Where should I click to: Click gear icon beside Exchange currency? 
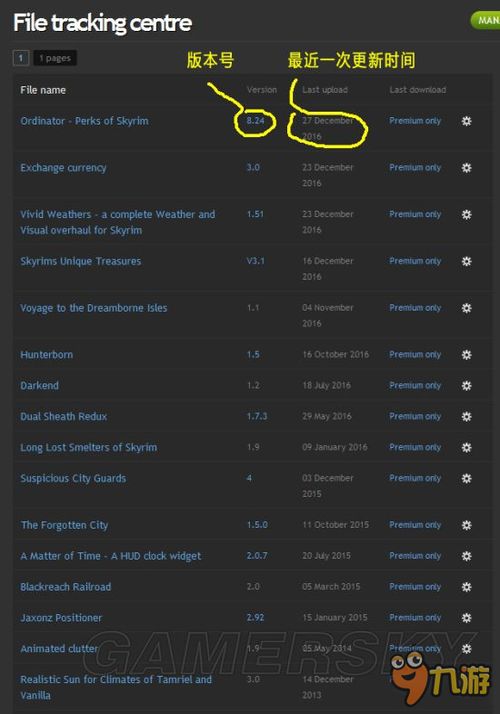(x=466, y=168)
